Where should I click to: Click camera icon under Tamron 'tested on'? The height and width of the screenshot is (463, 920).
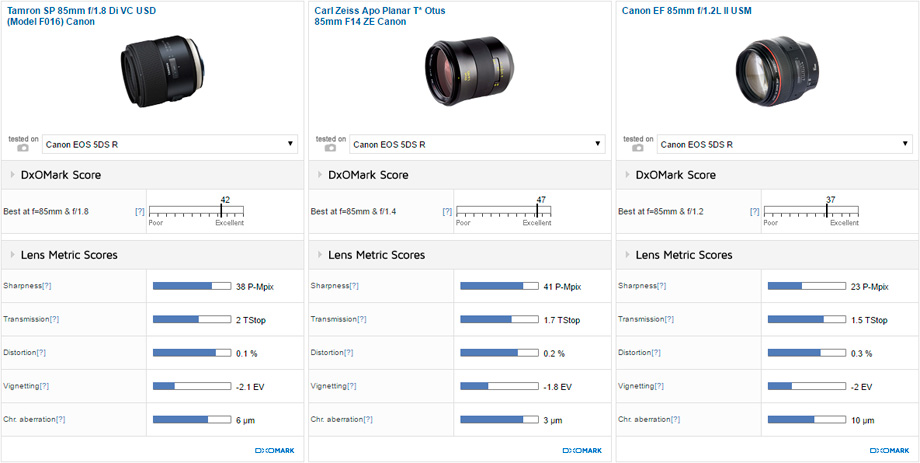[23, 148]
